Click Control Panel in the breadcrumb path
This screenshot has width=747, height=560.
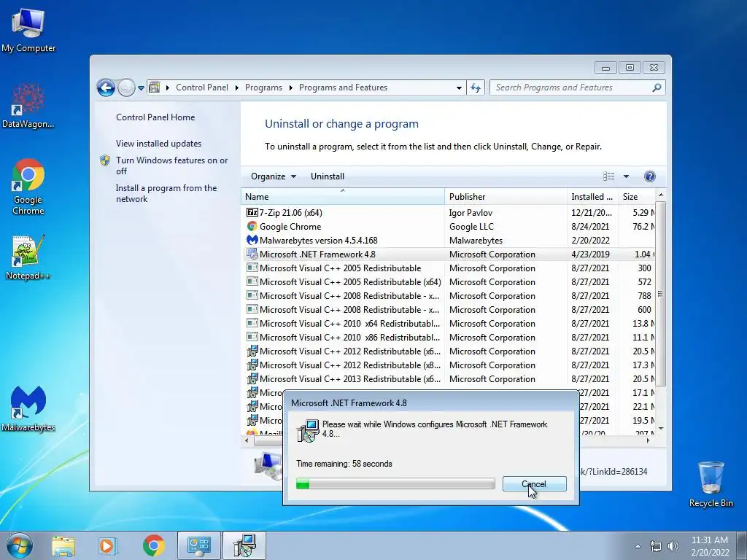point(202,87)
